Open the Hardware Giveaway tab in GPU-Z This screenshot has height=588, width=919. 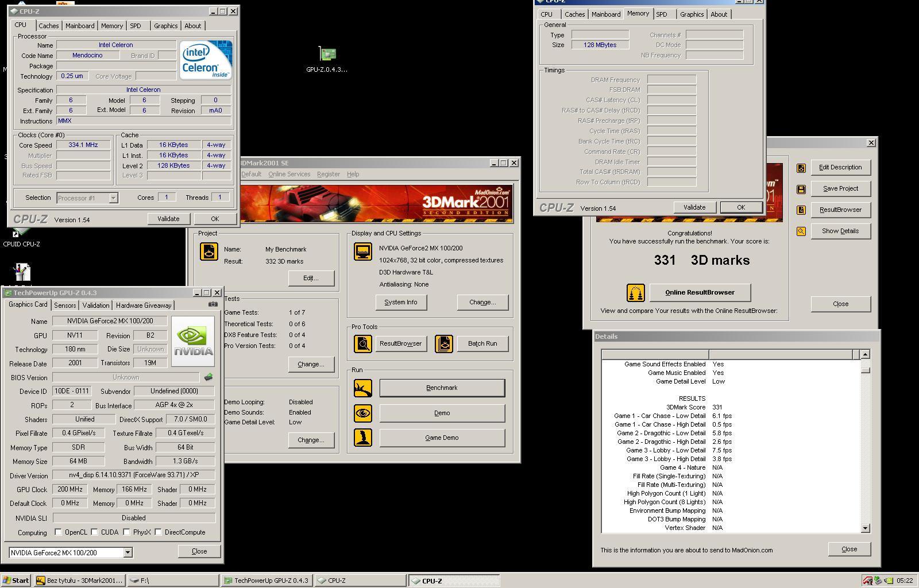pos(144,305)
